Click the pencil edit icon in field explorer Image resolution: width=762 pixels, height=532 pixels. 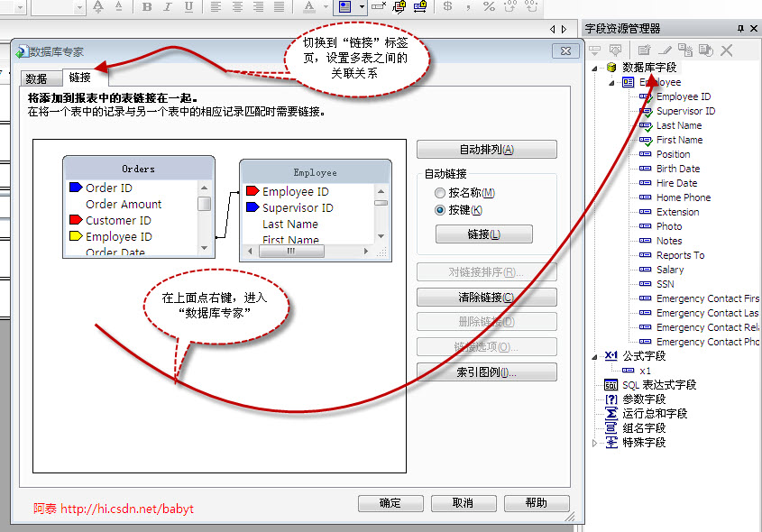pyautogui.click(x=665, y=50)
